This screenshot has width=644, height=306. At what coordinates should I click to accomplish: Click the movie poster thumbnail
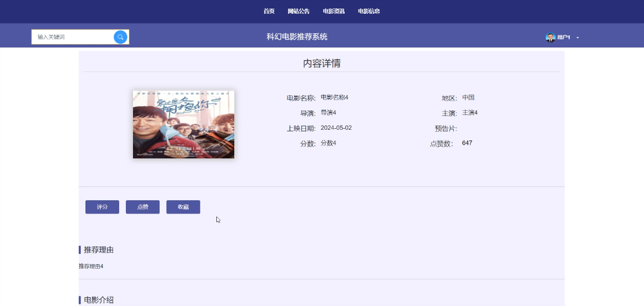(184, 125)
